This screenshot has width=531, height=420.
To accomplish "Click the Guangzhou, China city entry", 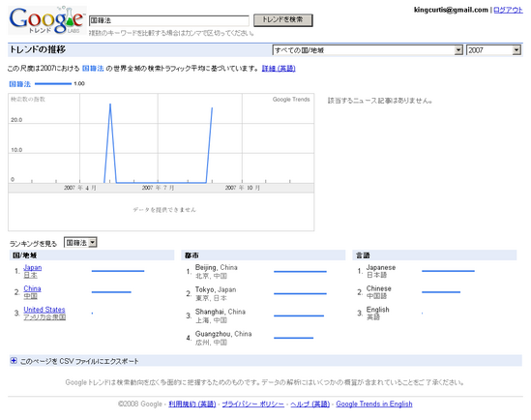I will tap(223, 338).
